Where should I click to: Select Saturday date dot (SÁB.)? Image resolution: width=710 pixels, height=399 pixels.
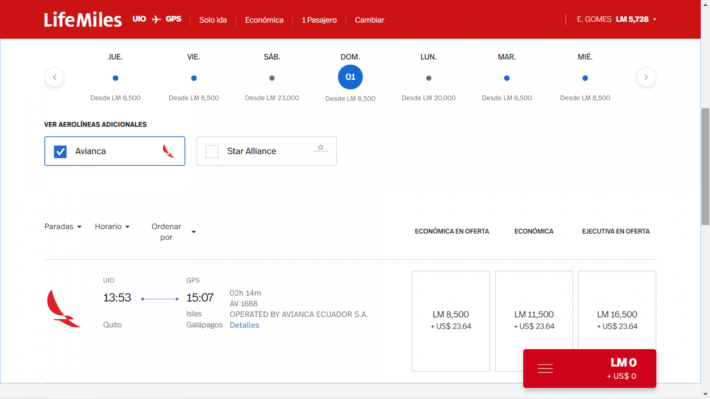pos(272,78)
